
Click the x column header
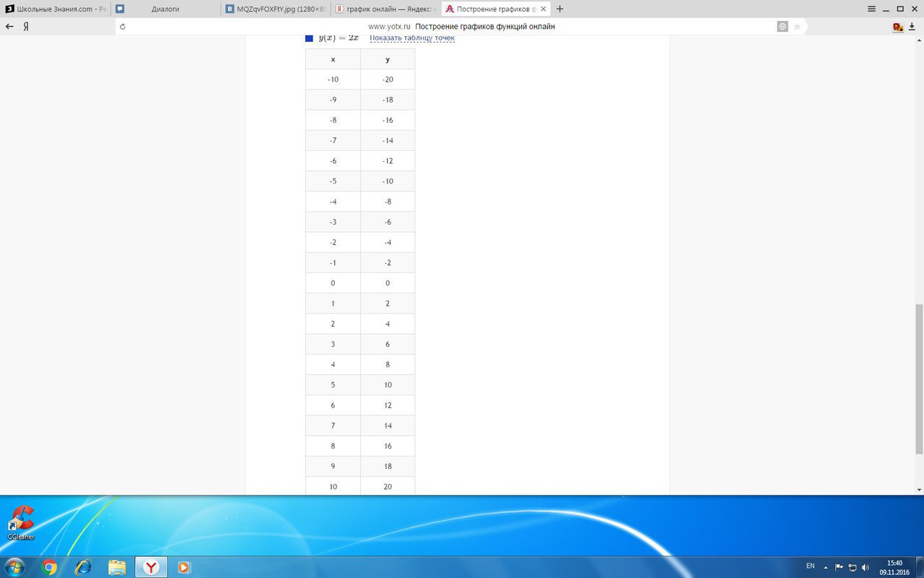click(333, 59)
